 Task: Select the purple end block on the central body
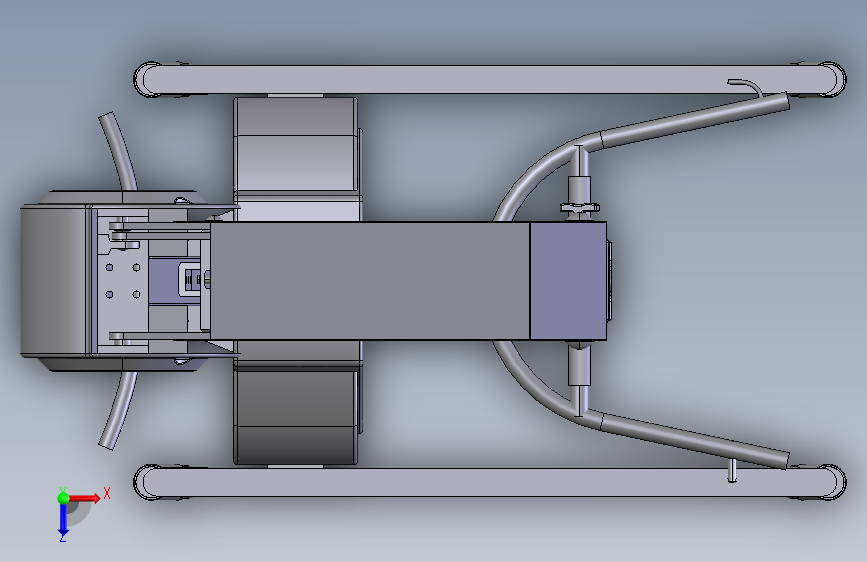tap(568, 280)
